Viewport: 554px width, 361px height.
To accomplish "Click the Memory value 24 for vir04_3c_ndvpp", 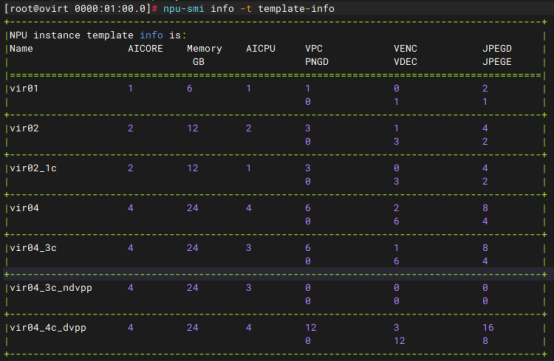I will [193, 288].
